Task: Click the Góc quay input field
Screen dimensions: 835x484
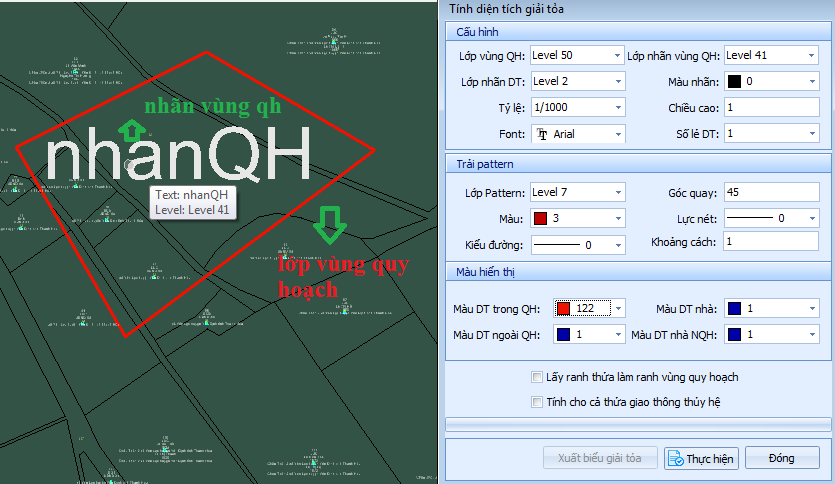Action: 770,192
